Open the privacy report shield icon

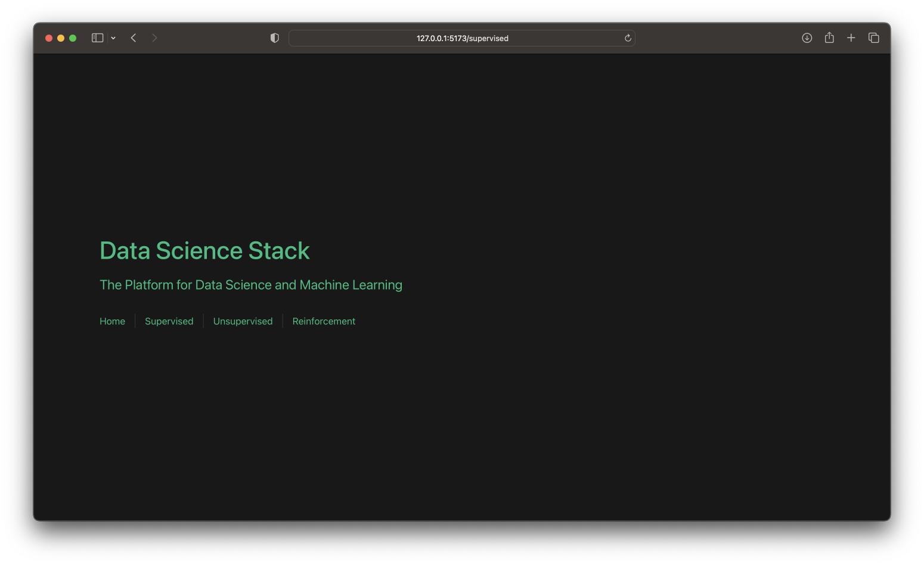tap(274, 38)
